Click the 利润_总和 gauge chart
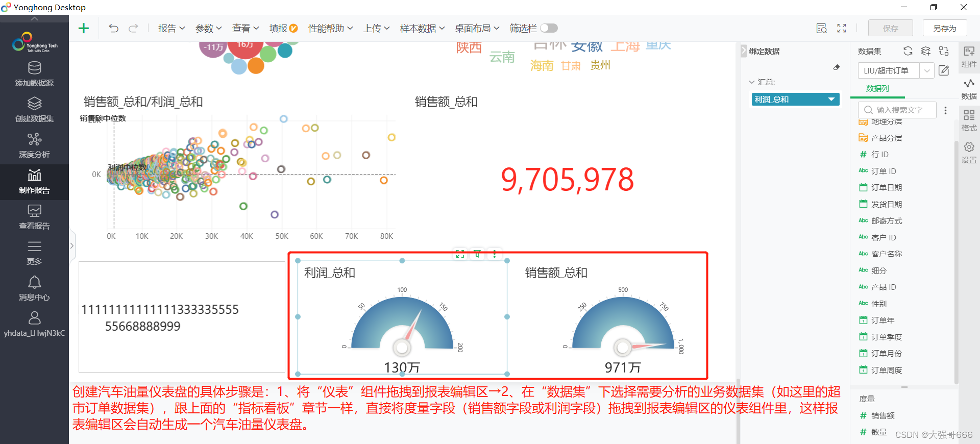The width and height of the screenshot is (980, 444). [x=402, y=317]
